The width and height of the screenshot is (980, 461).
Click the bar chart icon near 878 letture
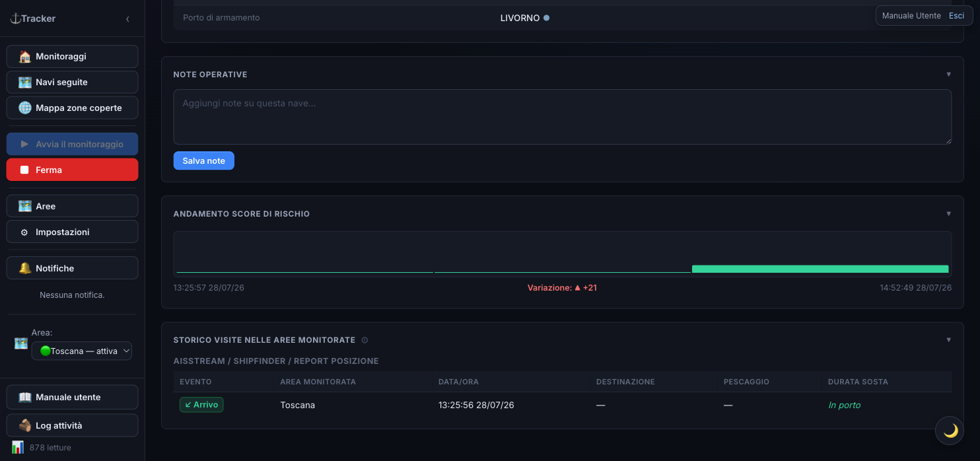[18, 447]
